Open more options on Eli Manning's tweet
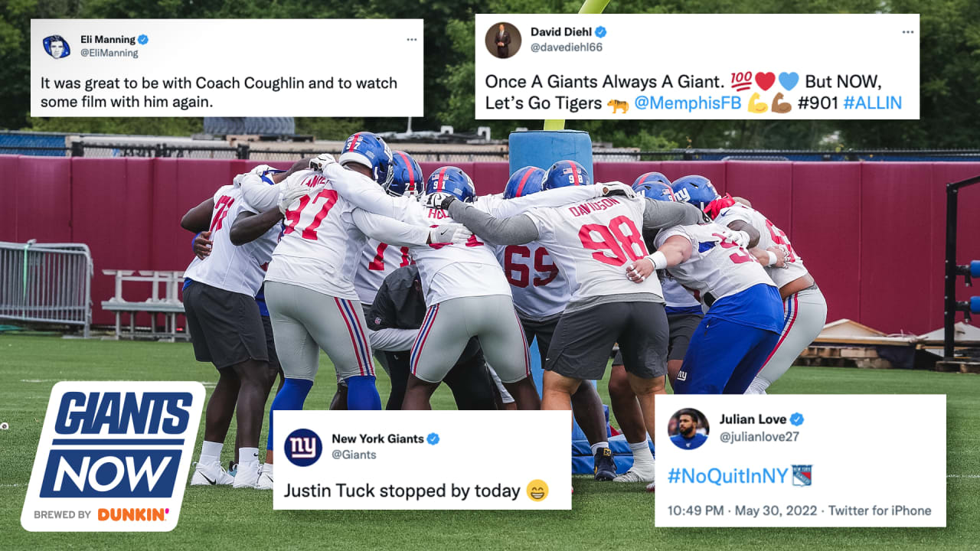980x551 pixels. 412,40
